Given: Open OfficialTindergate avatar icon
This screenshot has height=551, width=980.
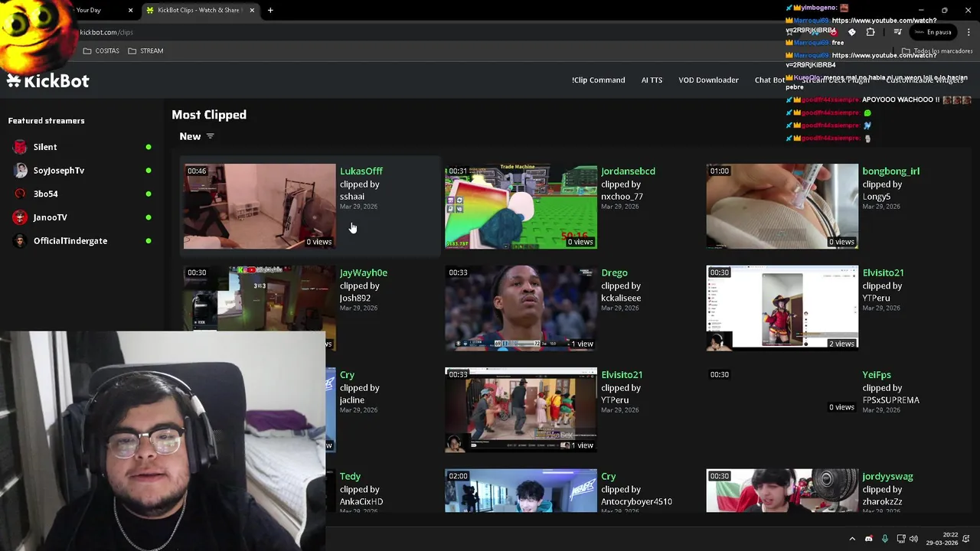Looking at the screenshot, I should pyautogui.click(x=20, y=241).
